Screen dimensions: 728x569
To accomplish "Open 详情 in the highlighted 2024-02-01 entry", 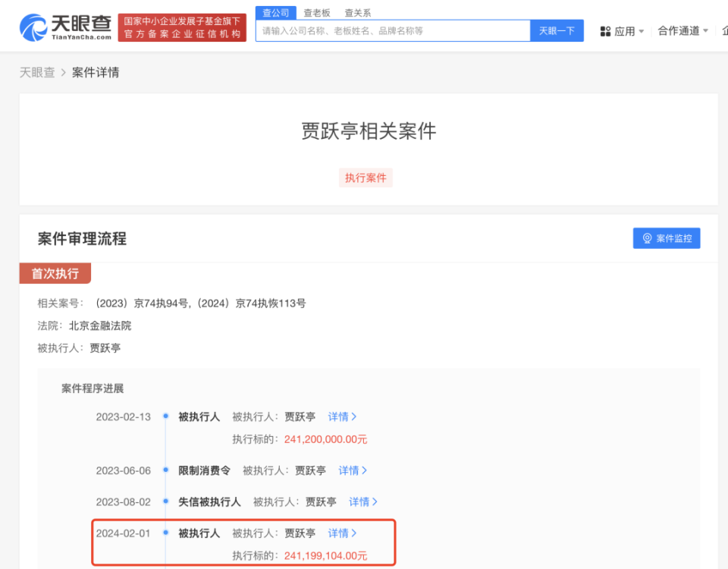I will 341,533.
